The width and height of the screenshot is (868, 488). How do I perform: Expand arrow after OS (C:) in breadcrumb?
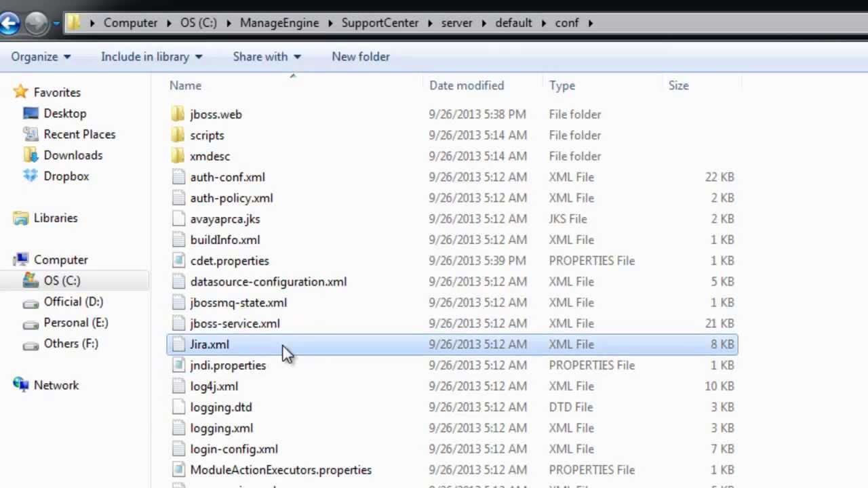click(229, 23)
